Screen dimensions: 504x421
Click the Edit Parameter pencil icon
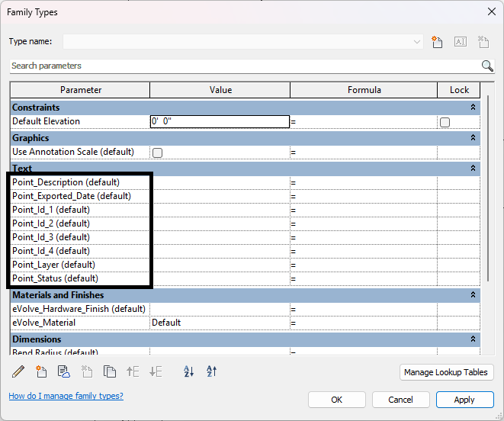coord(19,372)
